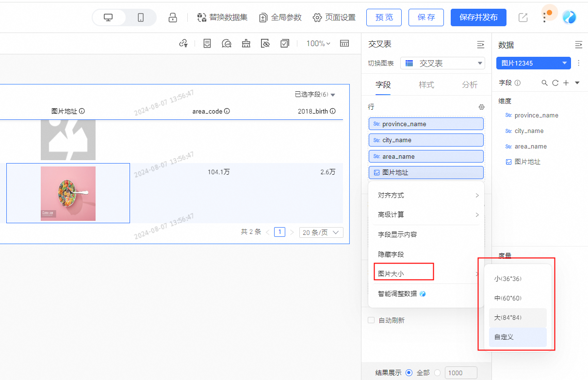Open 替换数据集 replace dataset
588x380 pixels.
click(222, 17)
